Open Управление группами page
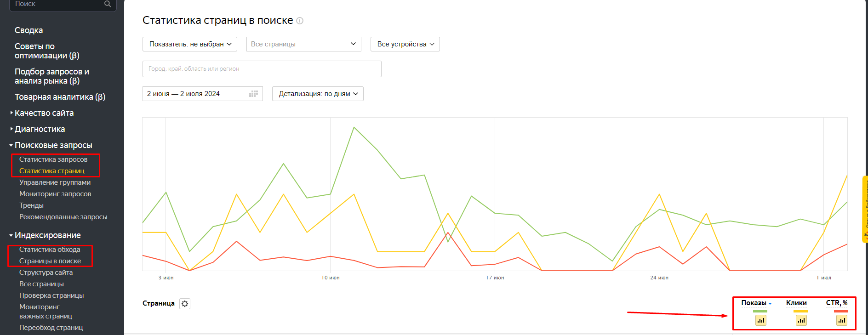Image resolution: width=868 pixels, height=335 pixels. [55, 182]
